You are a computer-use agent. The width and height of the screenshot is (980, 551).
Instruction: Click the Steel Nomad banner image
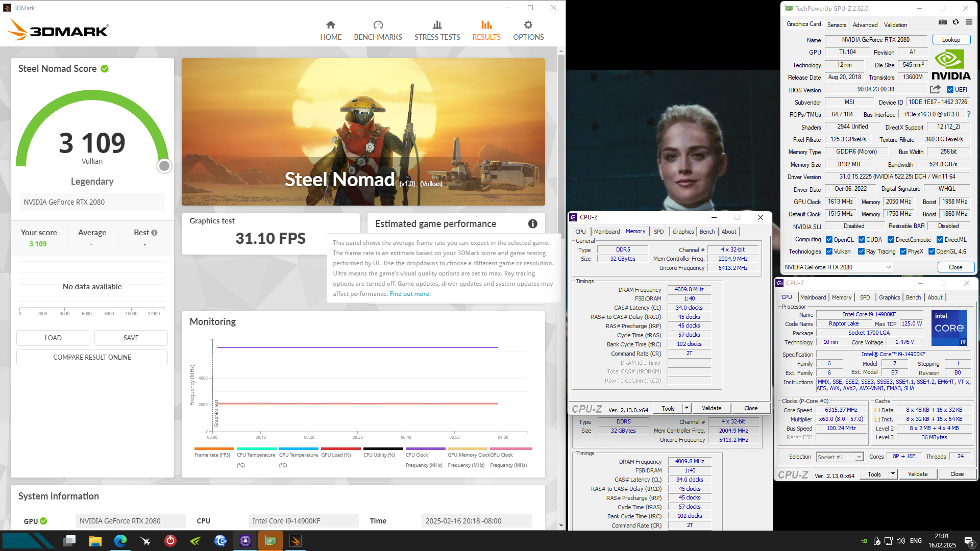click(x=363, y=132)
